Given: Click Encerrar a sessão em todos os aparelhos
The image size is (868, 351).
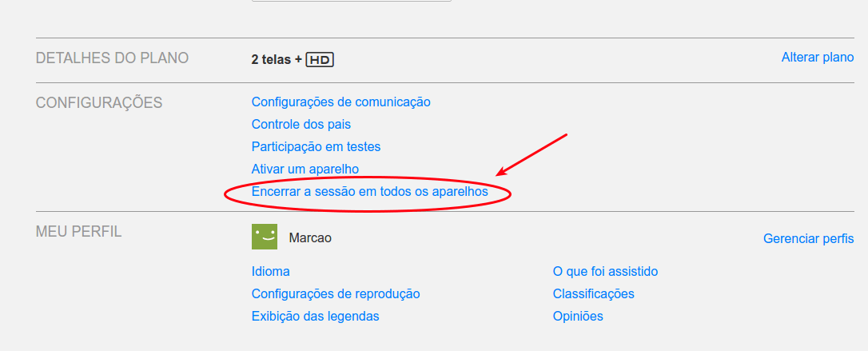Looking at the screenshot, I should click(370, 192).
